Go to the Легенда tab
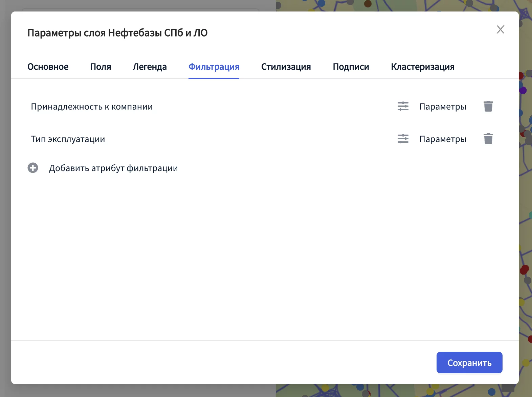This screenshot has width=532, height=397. coord(150,67)
